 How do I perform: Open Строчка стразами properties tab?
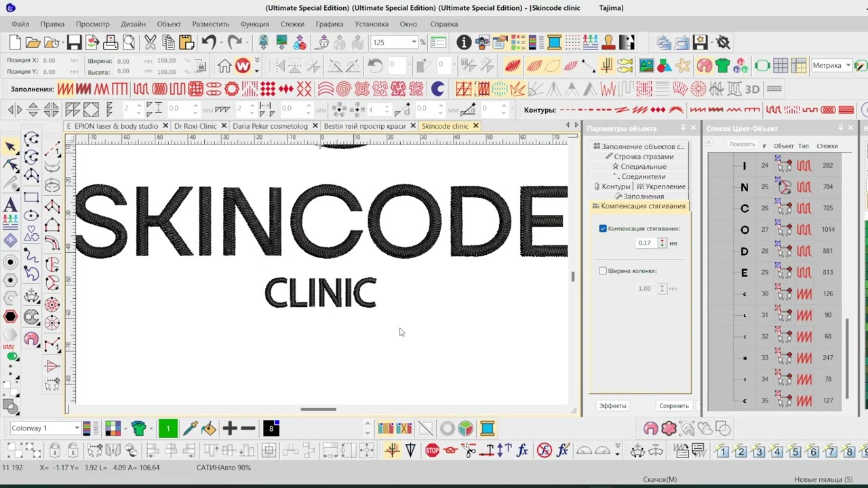[x=639, y=157]
